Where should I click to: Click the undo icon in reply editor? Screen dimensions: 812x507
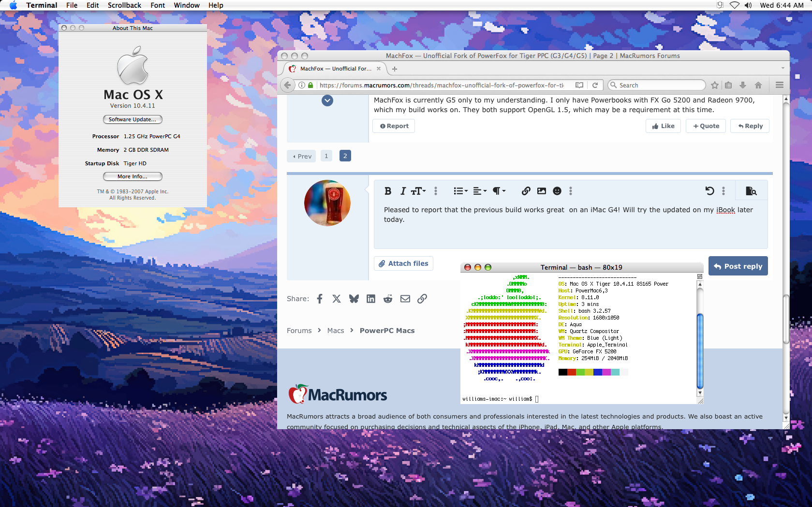[x=709, y=191]
